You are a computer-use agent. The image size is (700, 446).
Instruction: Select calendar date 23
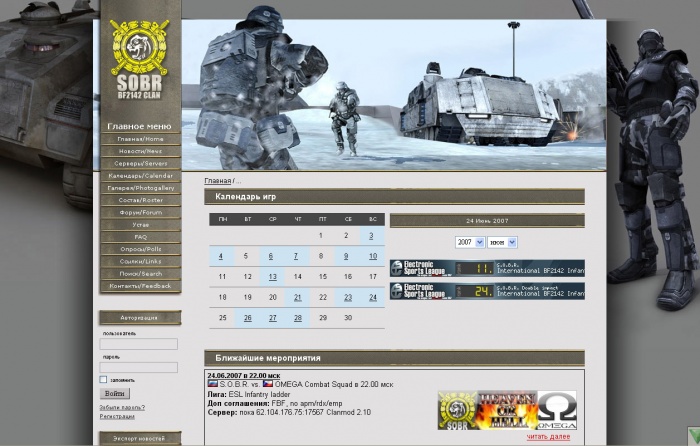pos(348,297)
